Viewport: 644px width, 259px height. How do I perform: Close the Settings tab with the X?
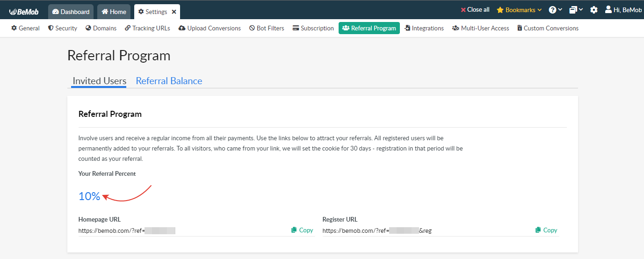click(174, 12)
